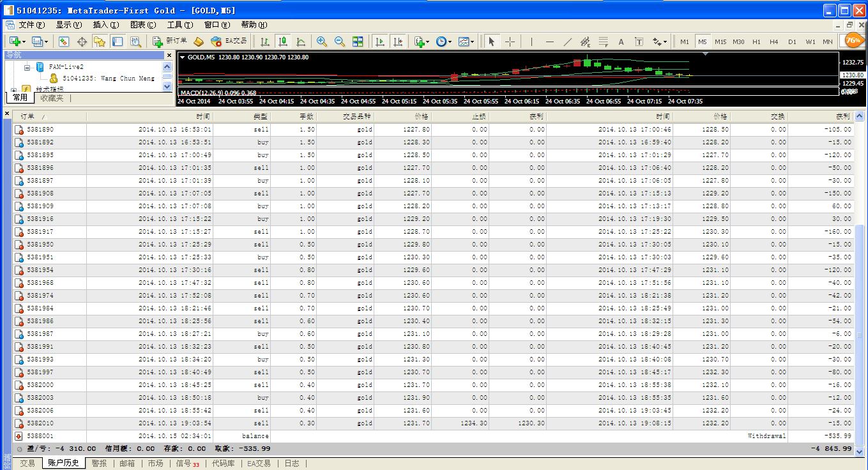Select the equidistant channel tool
This screenshot has width=868, height=470.
coord(586,42)
